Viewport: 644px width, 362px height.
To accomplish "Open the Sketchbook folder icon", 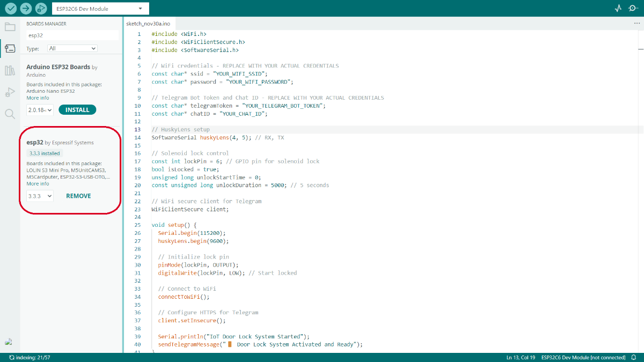I will click(10, 27).
